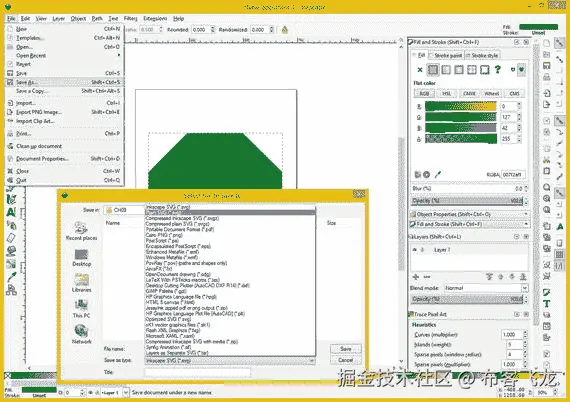Toggle status bar layer visibility eye

pos(91,393)
